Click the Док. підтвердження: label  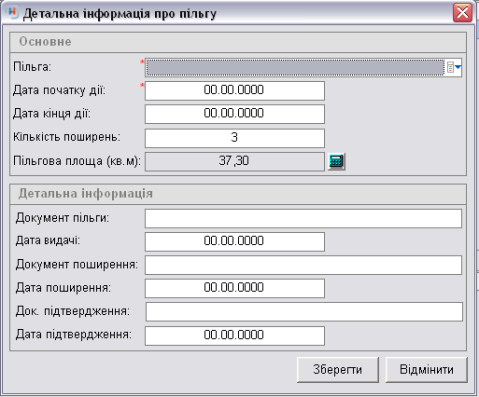[x=73, y=311]
